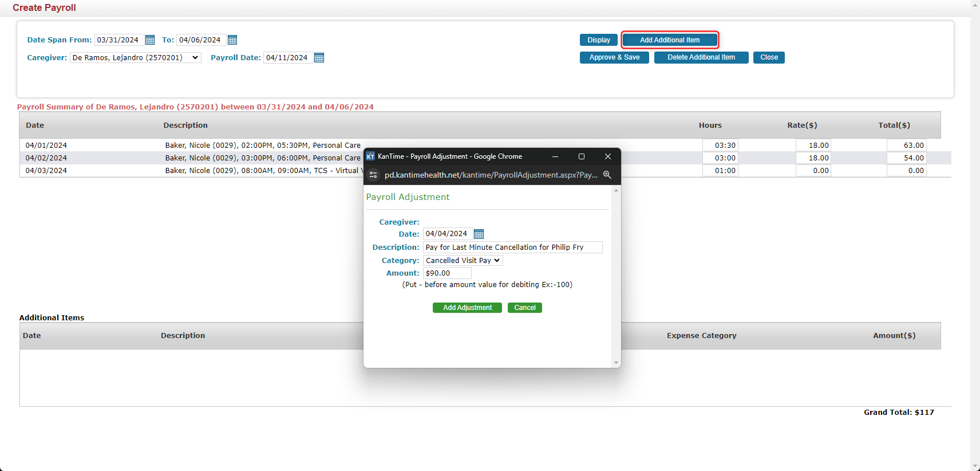Open the Category dropdown showing Cancelled Visit Pay
Screen dimensions: 980x471
pos(463,261)
